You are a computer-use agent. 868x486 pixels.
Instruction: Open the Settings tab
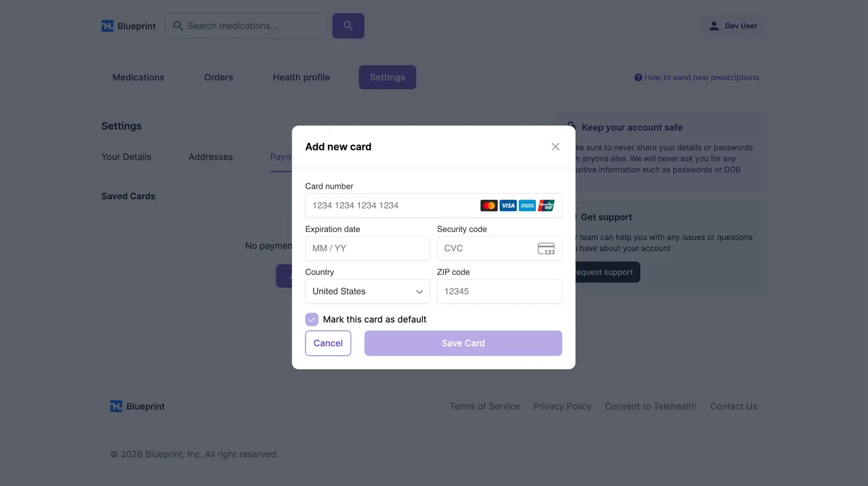tap(387, 78)
